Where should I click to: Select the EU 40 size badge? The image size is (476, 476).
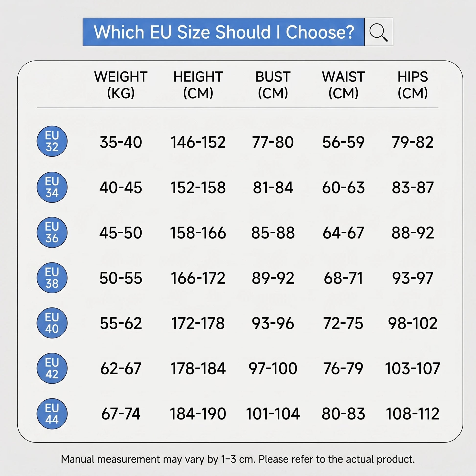pyautogui.click(x=52, y=323)
